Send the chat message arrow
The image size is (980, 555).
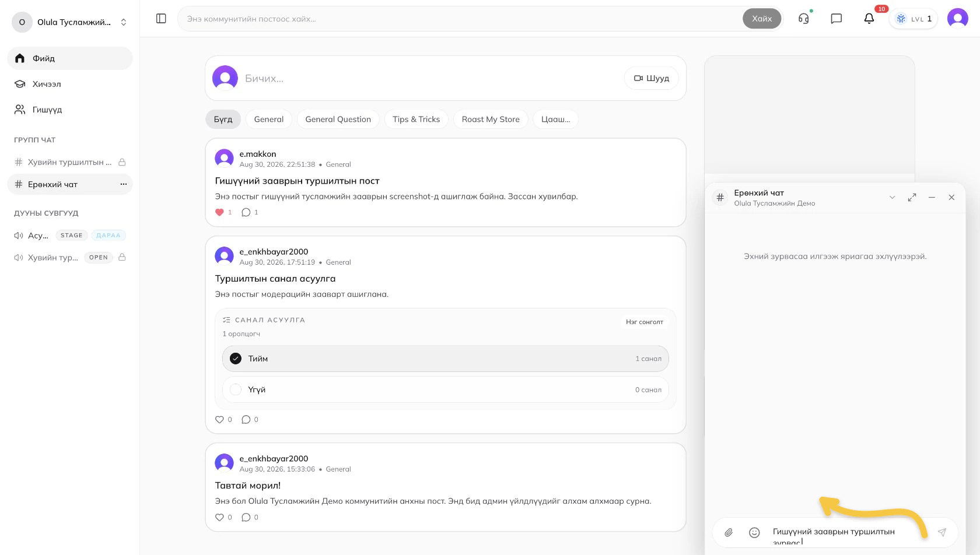coord(942,532)
